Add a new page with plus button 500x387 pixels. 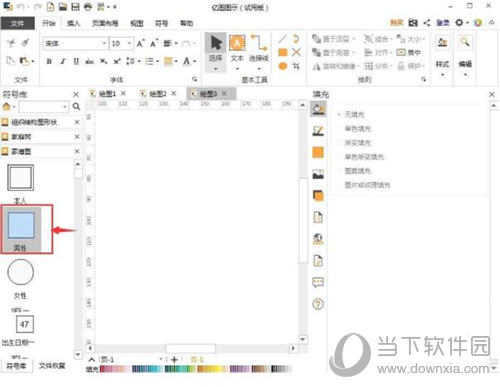coord(174,360)
